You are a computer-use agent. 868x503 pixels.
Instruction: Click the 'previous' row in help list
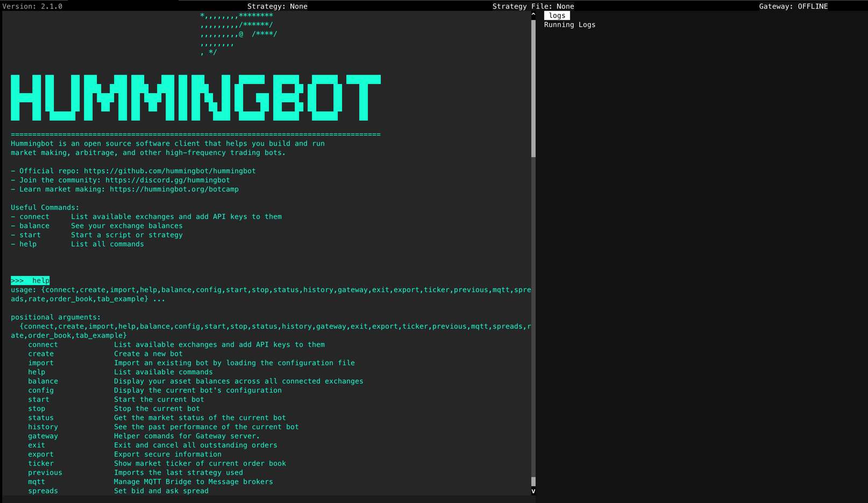click(x=136, y=473)
